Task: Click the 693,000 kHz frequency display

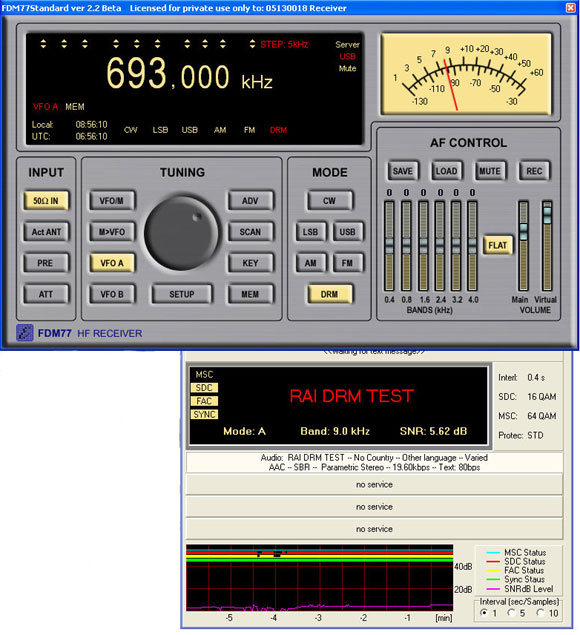Action: click(189, 74)
